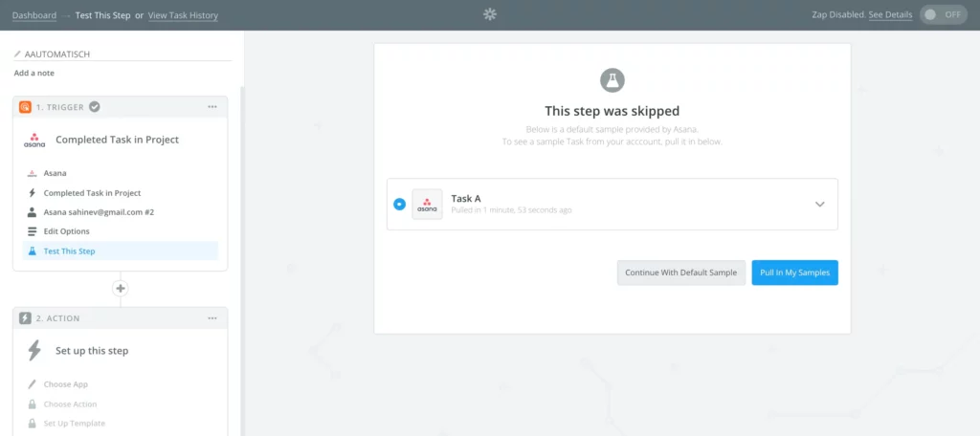The height and width of the screenshot is (436, 980).
Task: Click the Task A sample title
Action: tap(466, 199)
